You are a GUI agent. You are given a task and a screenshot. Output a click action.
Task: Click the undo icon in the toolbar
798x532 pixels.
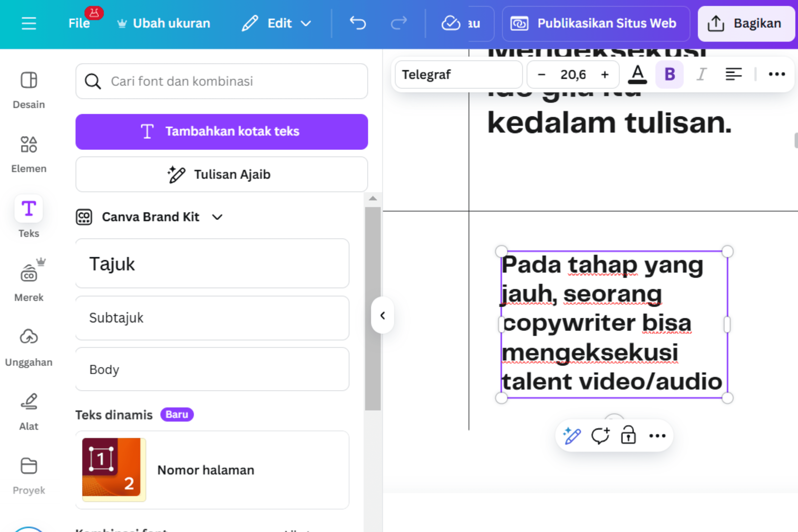pos(358,23)
